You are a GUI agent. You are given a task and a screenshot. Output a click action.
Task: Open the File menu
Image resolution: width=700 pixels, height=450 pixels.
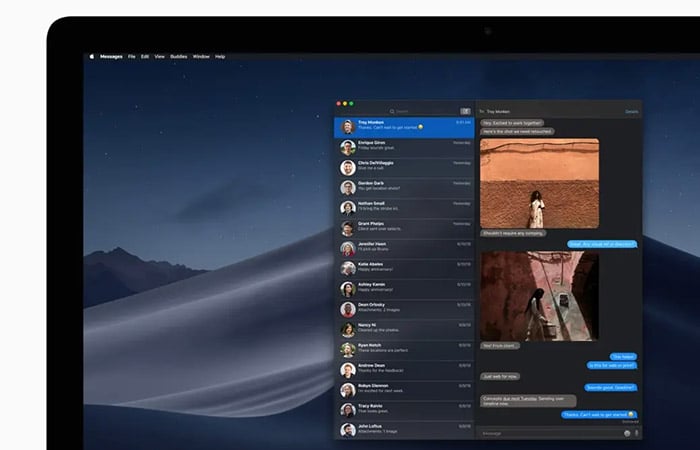point(132,57)
